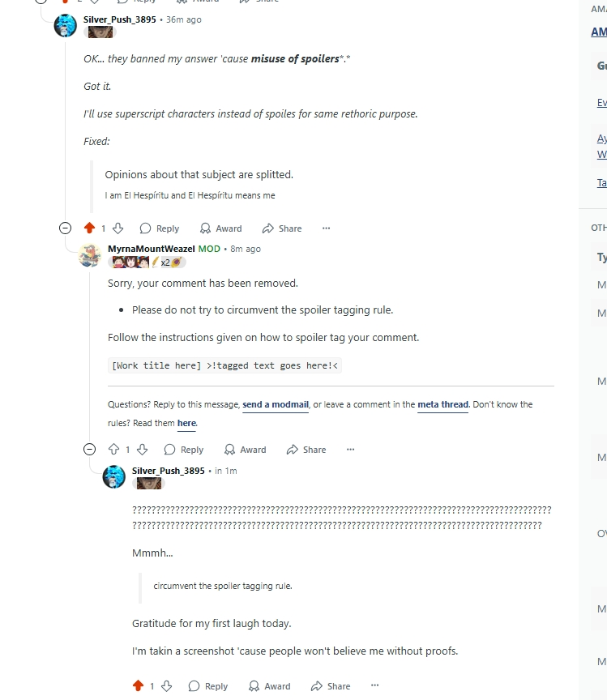Downvote the latest Silver_Push_3895 reply
607x700 pixels.
point(167,685)
